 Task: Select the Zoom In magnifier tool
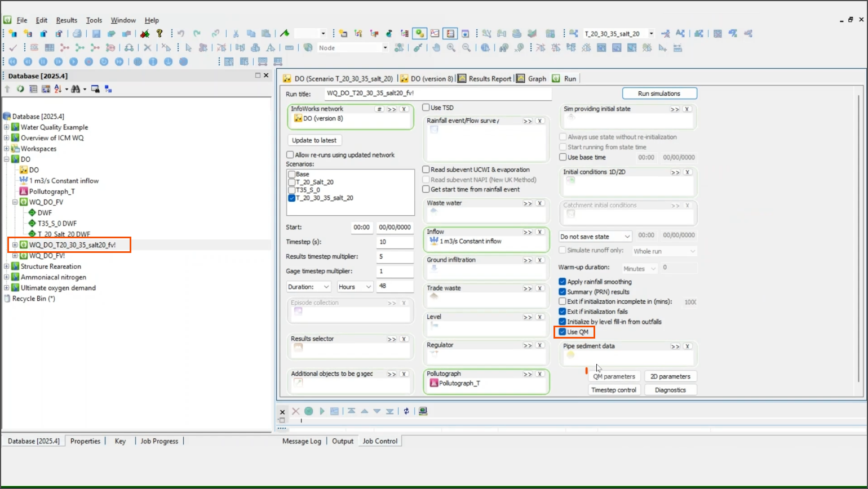coord(450,48)
